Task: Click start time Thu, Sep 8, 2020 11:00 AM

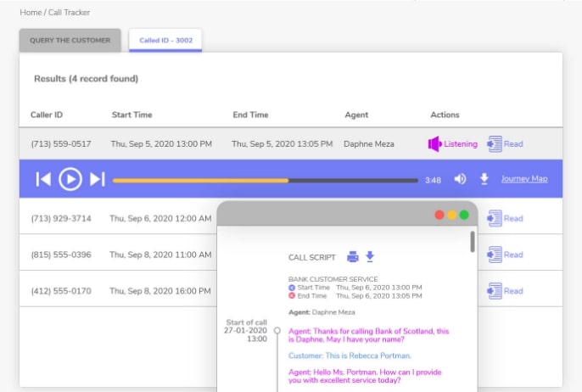Action: click(x=160, y=255)
